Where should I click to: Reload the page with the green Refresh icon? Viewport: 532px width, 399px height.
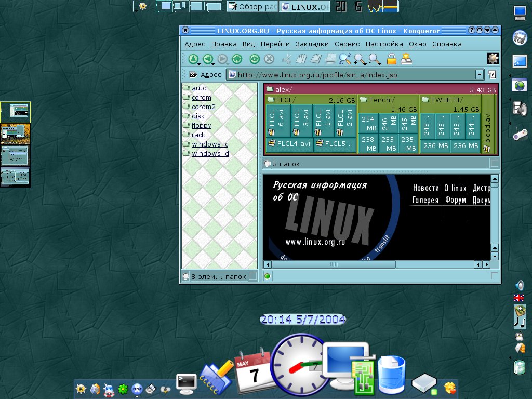pos(255,59)
